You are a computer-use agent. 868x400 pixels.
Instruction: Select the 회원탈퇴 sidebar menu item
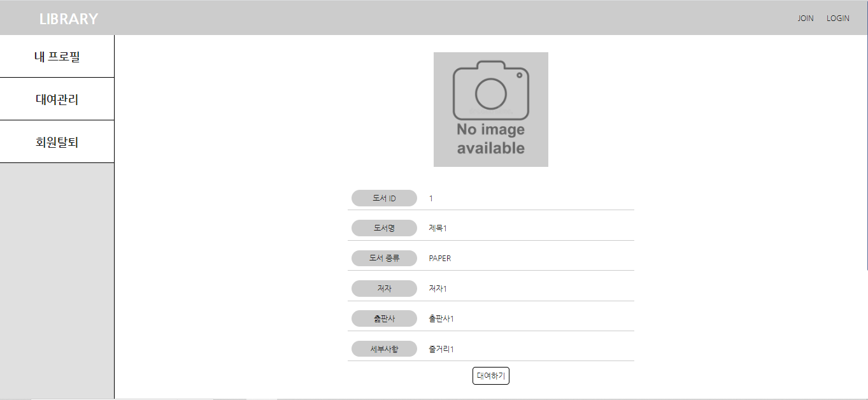point(57,141)
